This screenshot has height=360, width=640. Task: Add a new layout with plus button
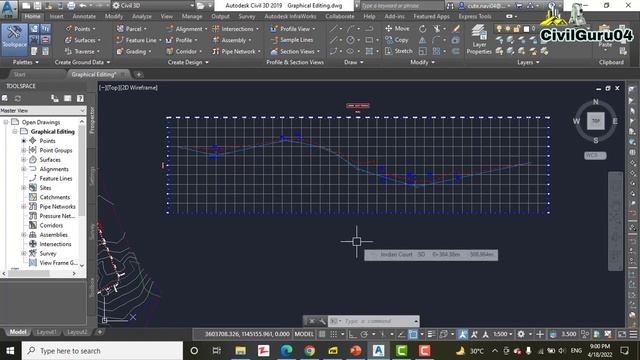click(x=100, y=332)
